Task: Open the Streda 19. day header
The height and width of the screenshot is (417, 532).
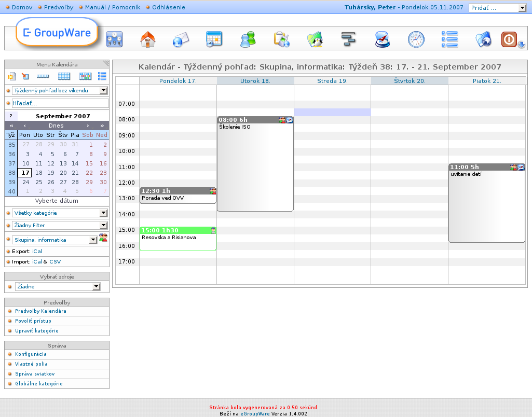Action: click(333, 81)
